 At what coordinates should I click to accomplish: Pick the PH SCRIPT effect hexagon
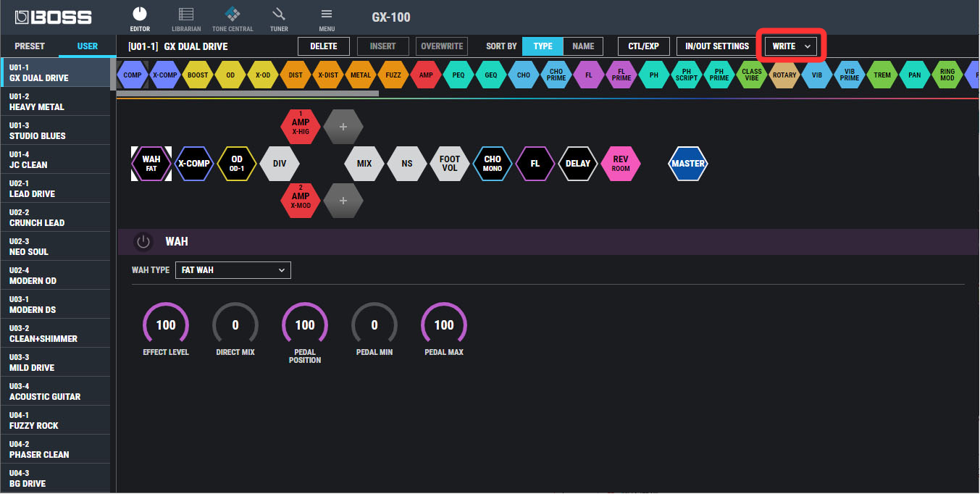[687, 75]
